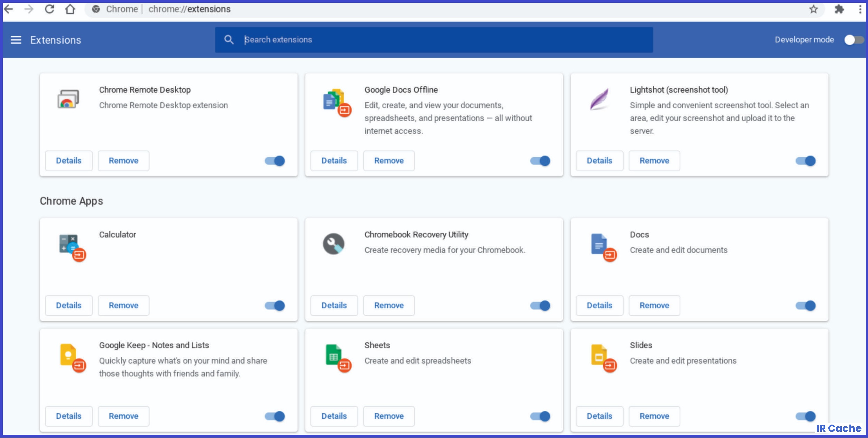Disable Chromebook Recovery Utility toggle
The image size is (868, 438).
pyautogui.click(x=540, y=306)
